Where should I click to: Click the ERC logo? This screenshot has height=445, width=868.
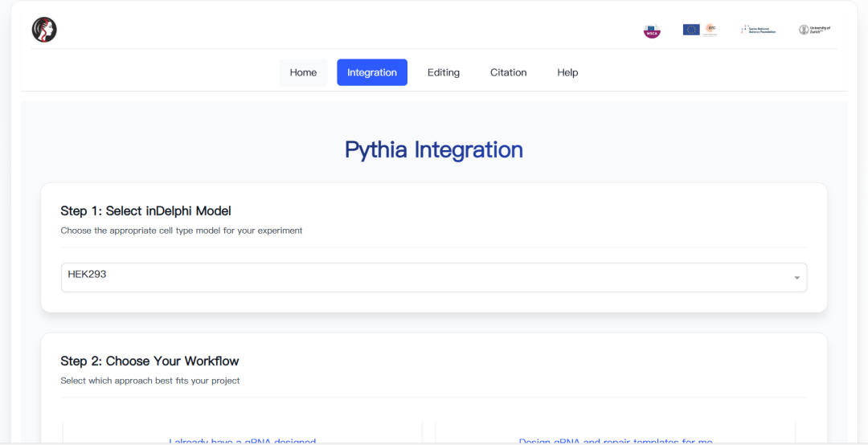[710, 30]
